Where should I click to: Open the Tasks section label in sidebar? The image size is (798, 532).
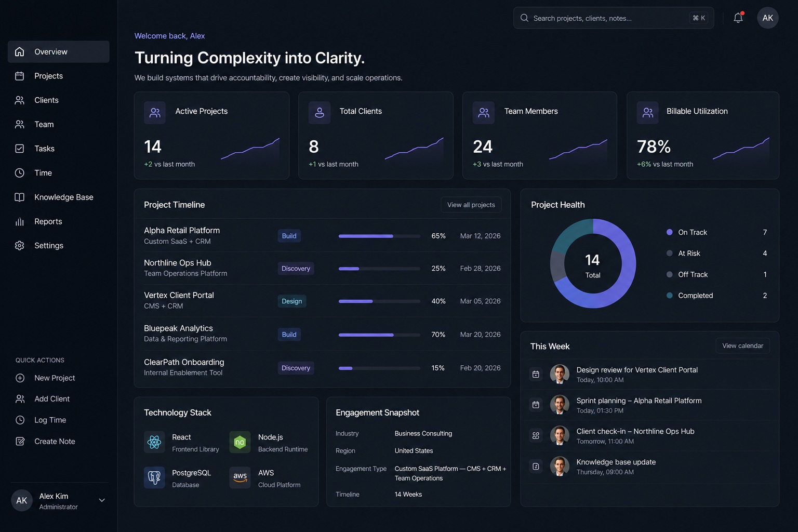coord(45,149)
